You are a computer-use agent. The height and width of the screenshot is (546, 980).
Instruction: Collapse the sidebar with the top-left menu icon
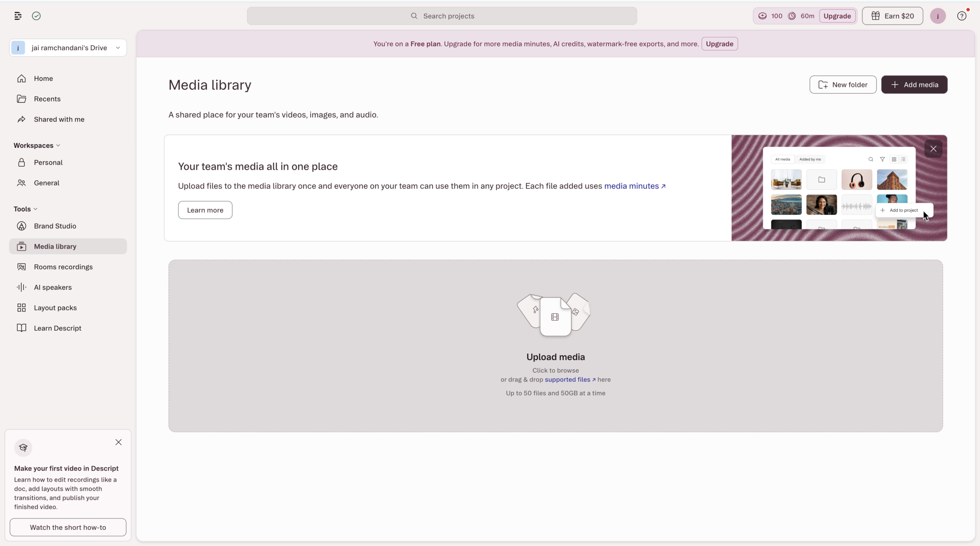(x=18, y=16)
